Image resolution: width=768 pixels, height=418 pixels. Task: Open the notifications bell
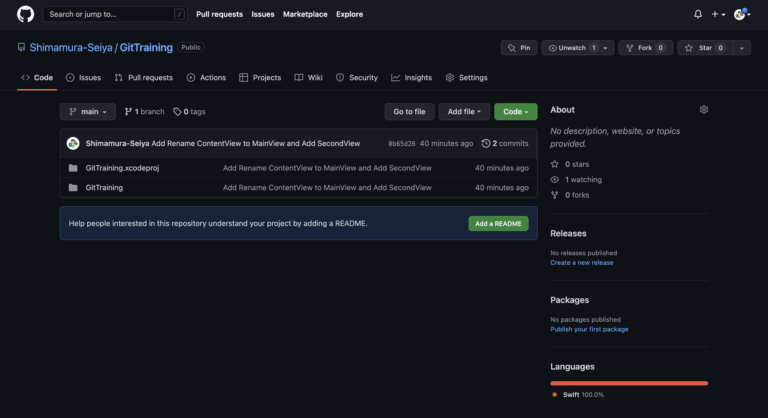point(698,14)
